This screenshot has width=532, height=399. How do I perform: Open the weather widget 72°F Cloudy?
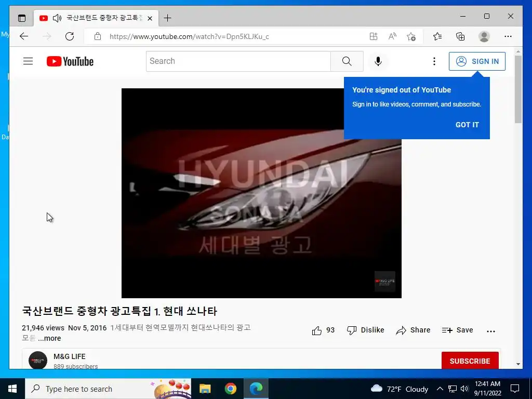click(400, 389)
